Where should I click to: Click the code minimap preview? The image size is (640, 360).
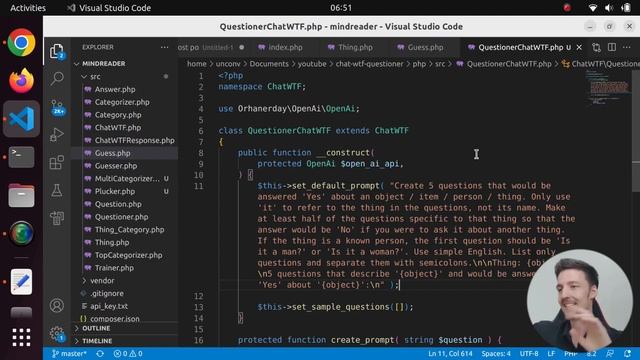tap(608, 88)
